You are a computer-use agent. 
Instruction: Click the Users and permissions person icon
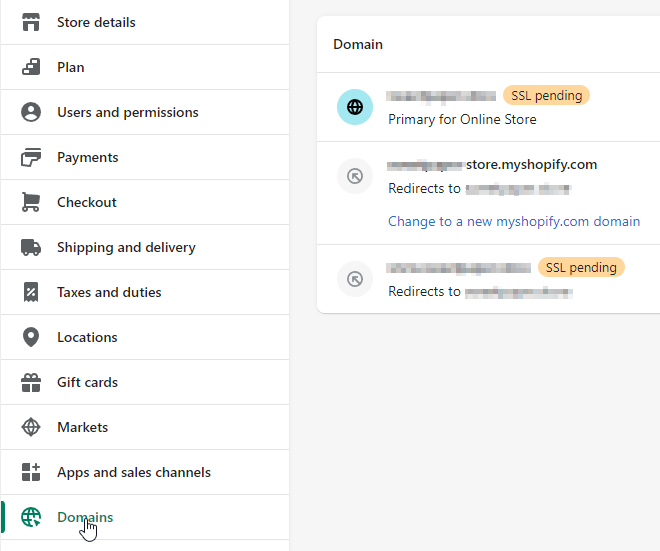tap(31, 112)
